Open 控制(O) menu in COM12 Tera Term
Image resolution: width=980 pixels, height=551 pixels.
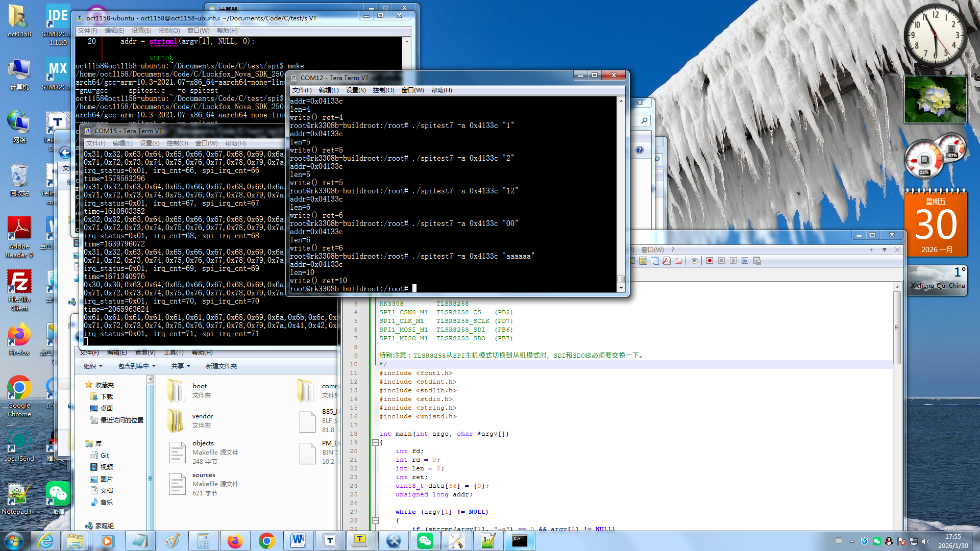[x=383, y=90]
